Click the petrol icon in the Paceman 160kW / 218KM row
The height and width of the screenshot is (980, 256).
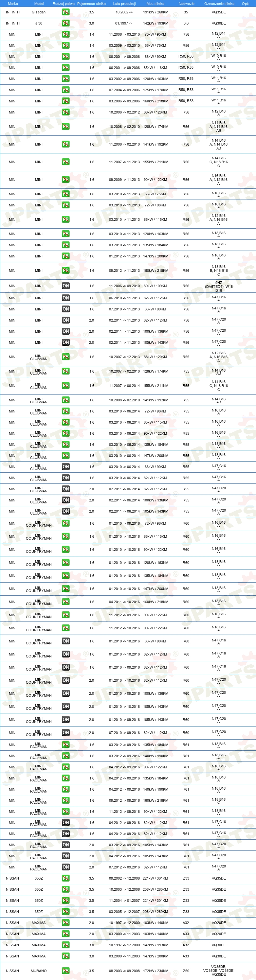(65, 800)
